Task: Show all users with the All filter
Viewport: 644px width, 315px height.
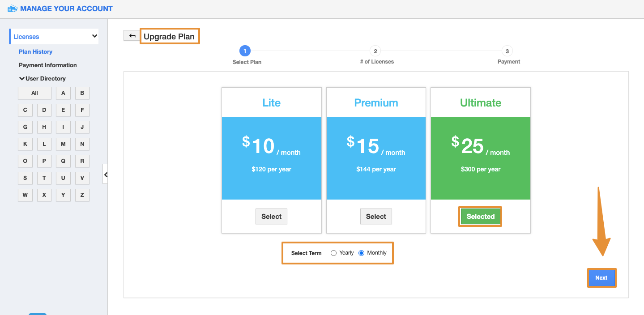Action: pyautogui.click(x=34, y=93)
